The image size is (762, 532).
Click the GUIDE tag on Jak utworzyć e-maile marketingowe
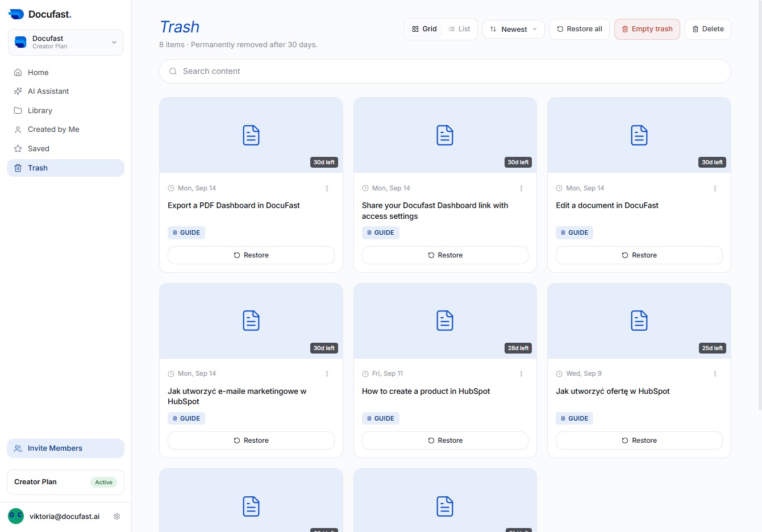(x=186, y=418)
